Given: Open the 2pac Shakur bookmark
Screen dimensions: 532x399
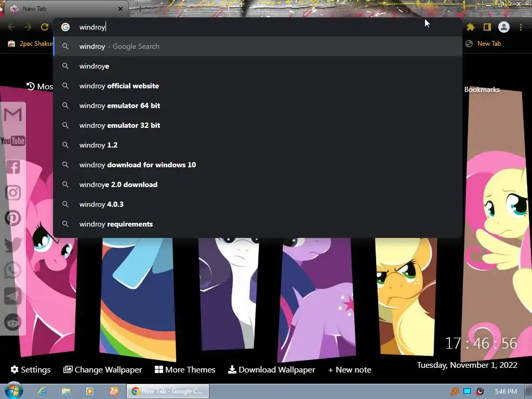Looking at the screenshot, I should tap(31, 44).
